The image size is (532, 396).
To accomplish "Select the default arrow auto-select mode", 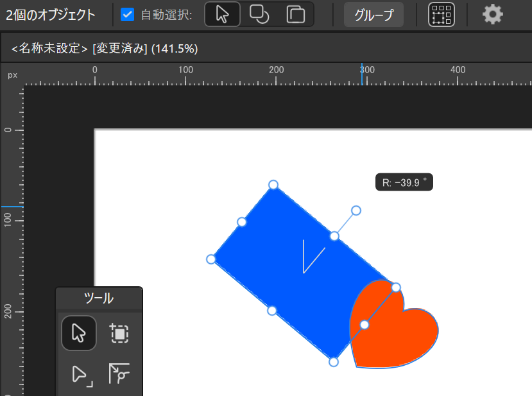I will [223, 14].
